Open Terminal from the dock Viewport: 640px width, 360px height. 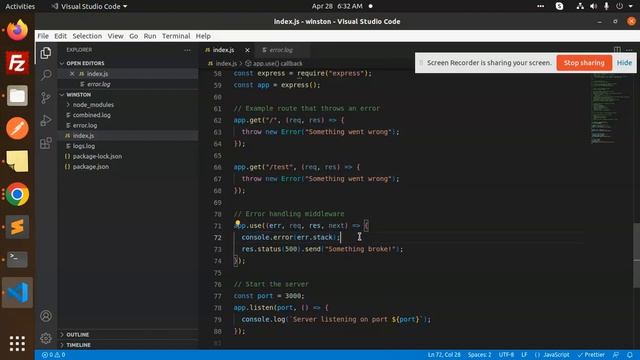(x=17, y=259)
